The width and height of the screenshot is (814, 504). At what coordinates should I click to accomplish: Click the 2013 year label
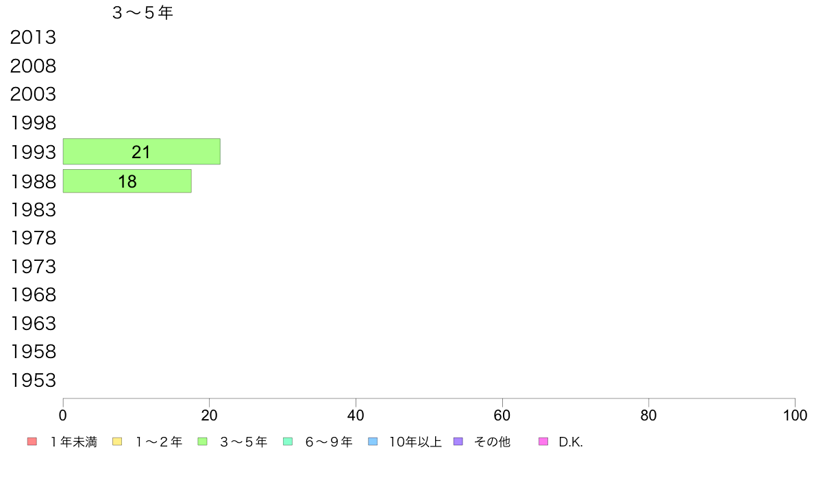pyautogui.click(x=33, y=38)
